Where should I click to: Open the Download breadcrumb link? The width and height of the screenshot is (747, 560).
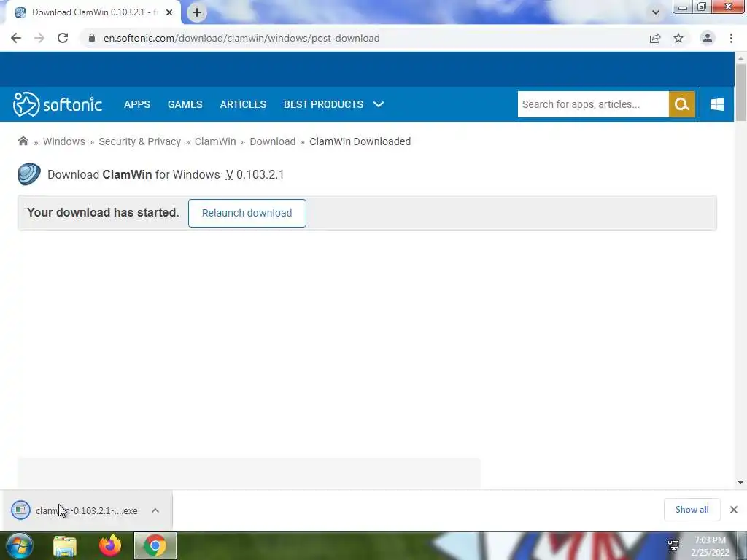click(x=273, y=141)
